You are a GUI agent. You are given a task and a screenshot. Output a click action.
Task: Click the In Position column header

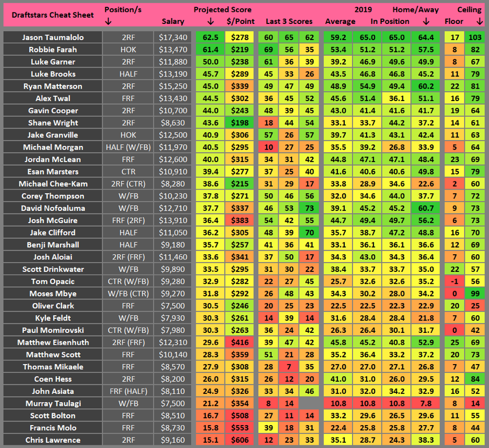(x=390, y=21)
